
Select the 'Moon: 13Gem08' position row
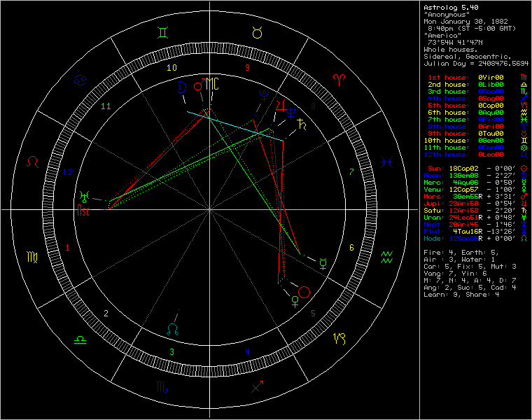click(475, 176)
